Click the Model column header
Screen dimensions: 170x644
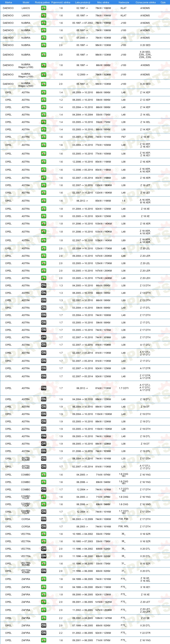(x=26, y=2)
